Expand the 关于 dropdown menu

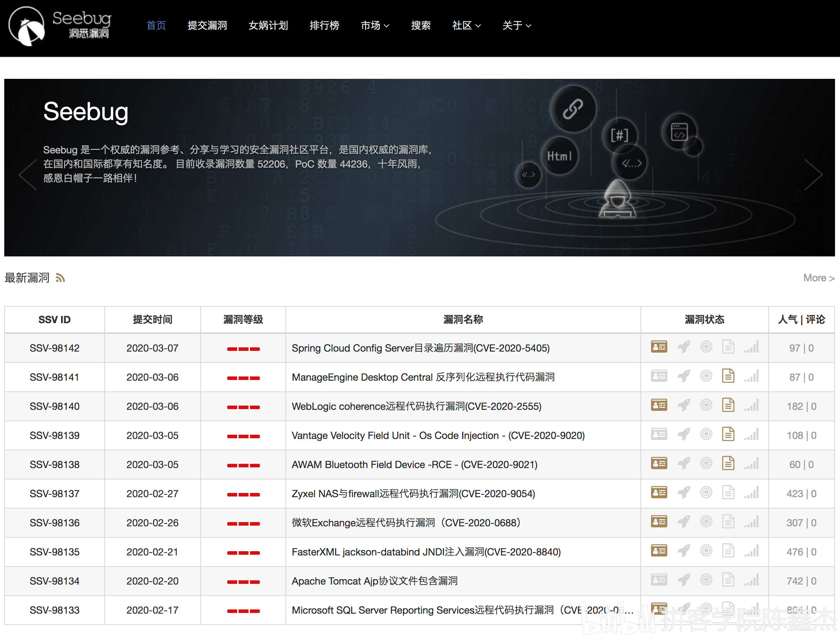[516, 26]
